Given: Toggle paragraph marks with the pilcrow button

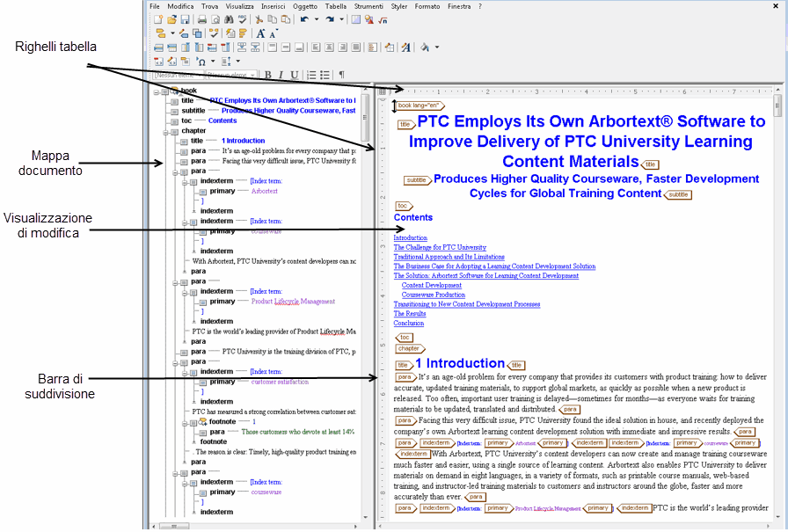Looking at the screenshot, I should pyautogui.click(x=342, y=75).
